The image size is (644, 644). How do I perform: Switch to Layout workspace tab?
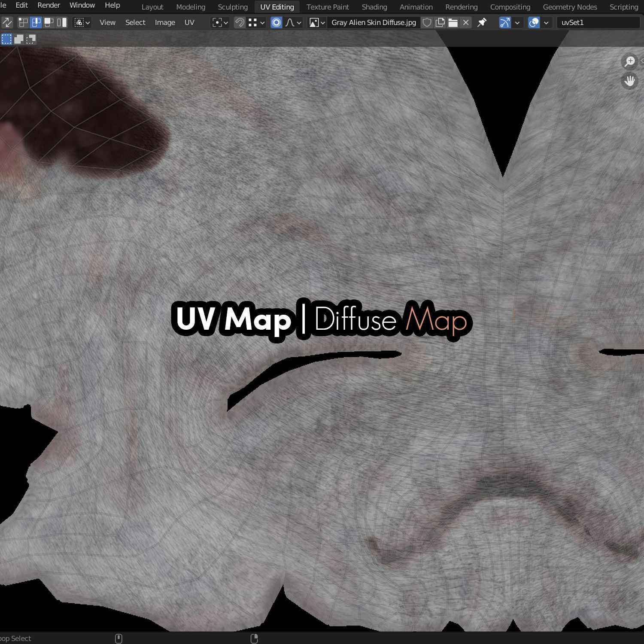pos(152,7)
